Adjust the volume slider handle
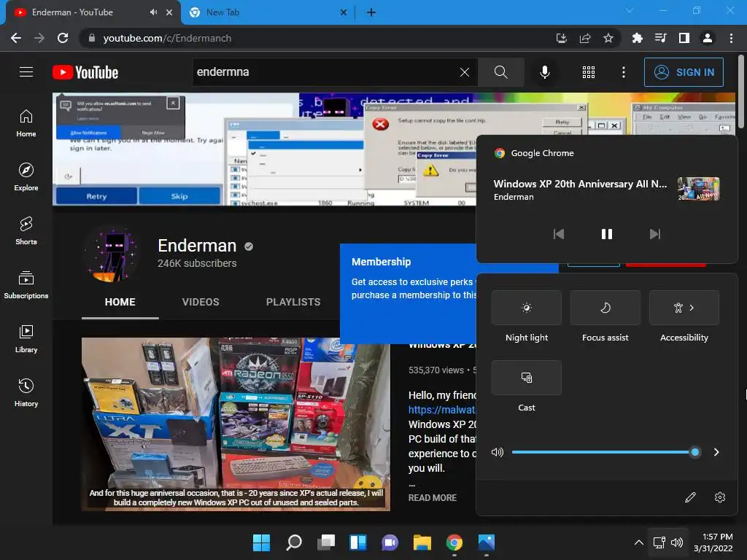The image size is (747, 560). click(695, 452)
